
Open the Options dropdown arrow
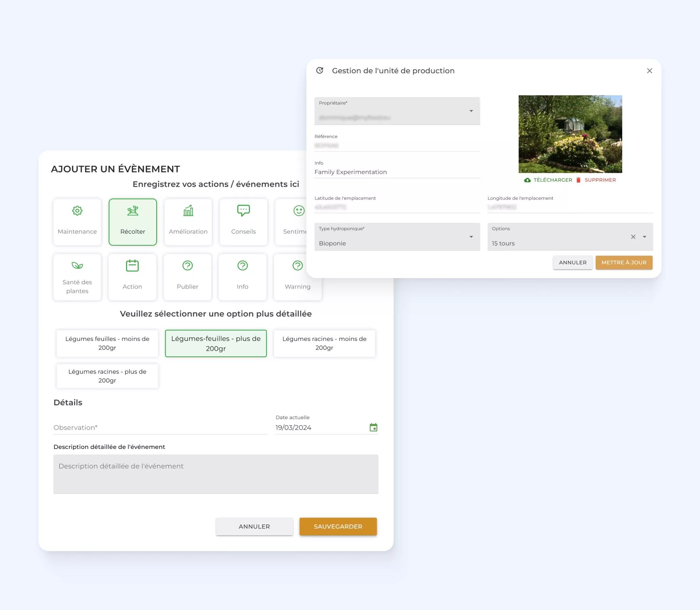644,237
